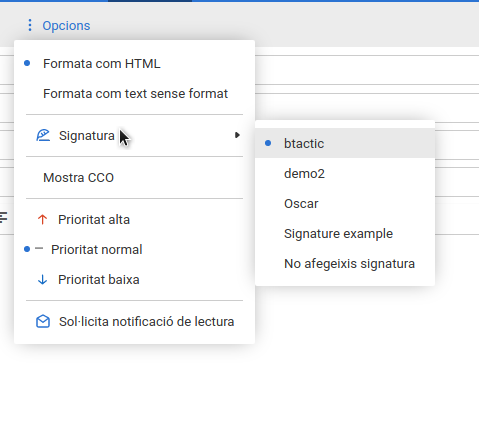Expand the Signatura submenu arrow
Viewport: 479px width, 441px height.
(237, 135)
